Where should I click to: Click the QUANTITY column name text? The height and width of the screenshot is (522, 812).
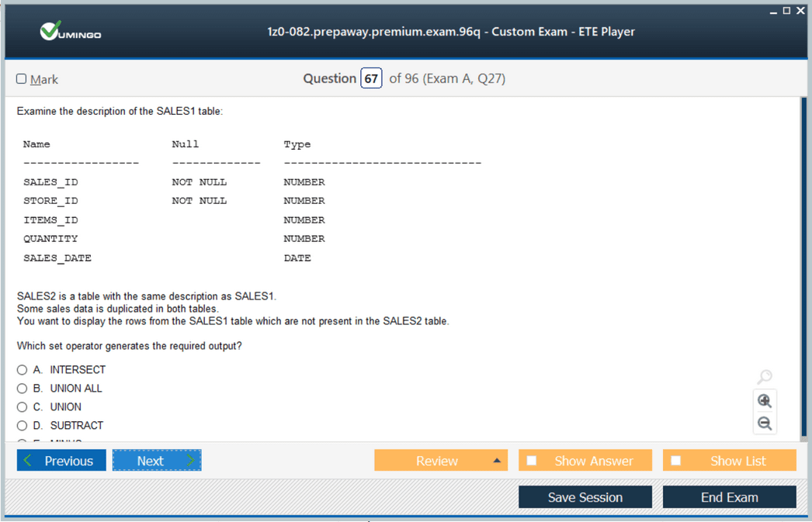pos(50,238)
